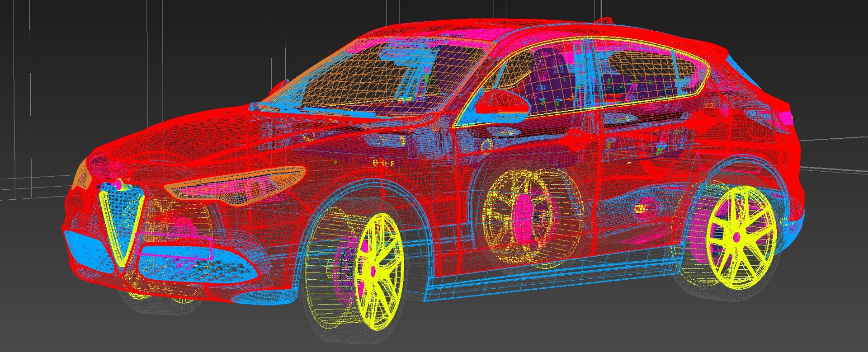The width and height of the screenshot is (868, 352).
Task: Select the orange wireframe headlight
Action: point(236,186)
